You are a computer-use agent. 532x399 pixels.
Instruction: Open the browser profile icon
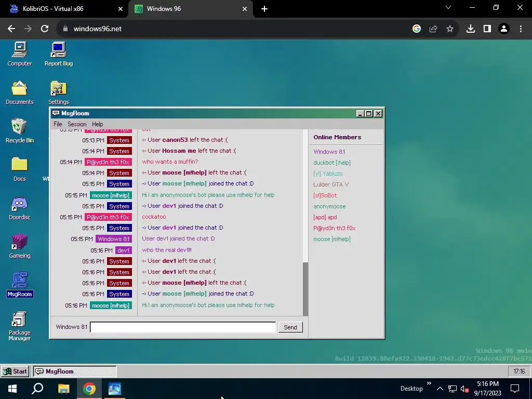pos(504,29)
